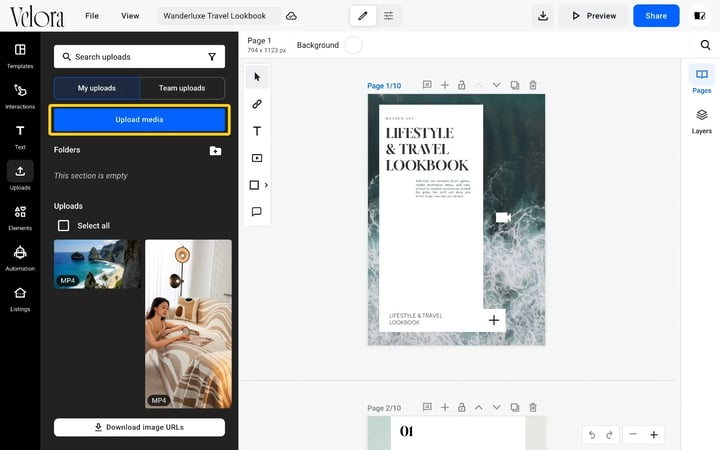This screenshot has width=720, height=450.
Task: Add a note to Page 2/10
Action: point(427,407)
